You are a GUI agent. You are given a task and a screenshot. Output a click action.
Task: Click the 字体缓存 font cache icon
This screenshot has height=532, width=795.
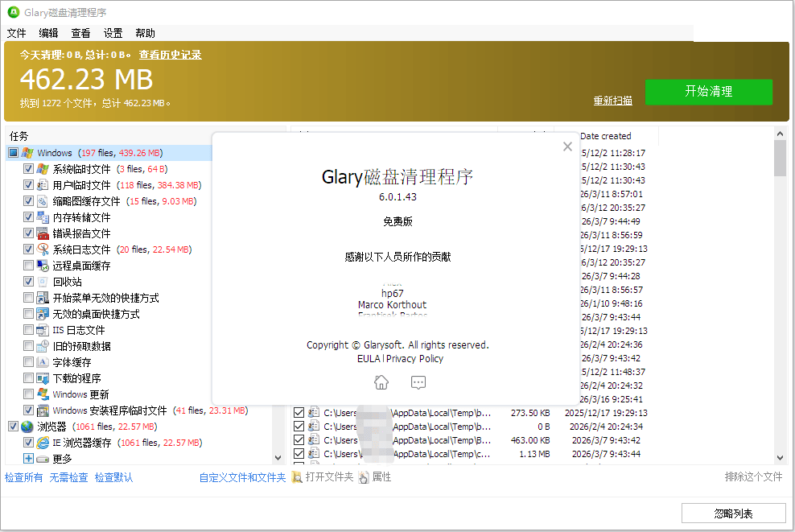point(42,361)
